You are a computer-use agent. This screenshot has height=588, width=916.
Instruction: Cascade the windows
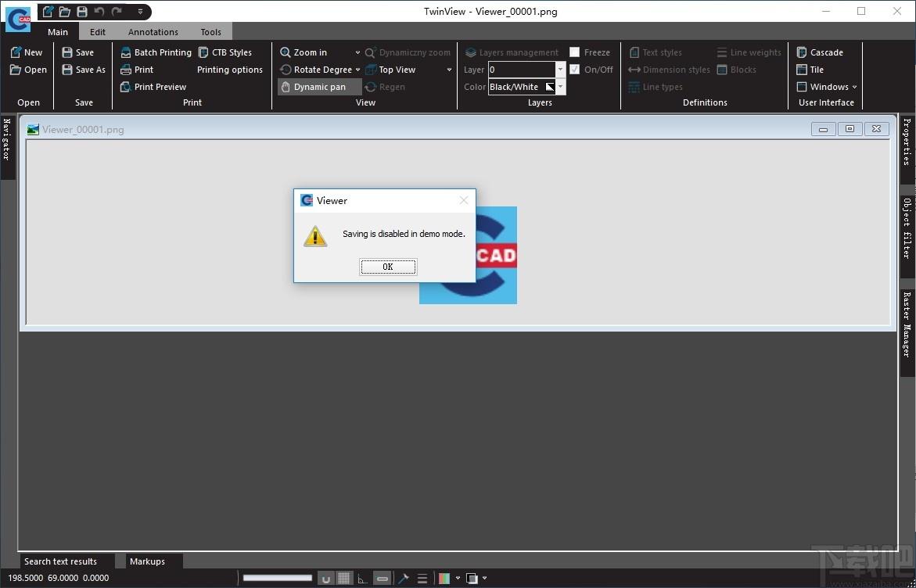tap(820, 52)
